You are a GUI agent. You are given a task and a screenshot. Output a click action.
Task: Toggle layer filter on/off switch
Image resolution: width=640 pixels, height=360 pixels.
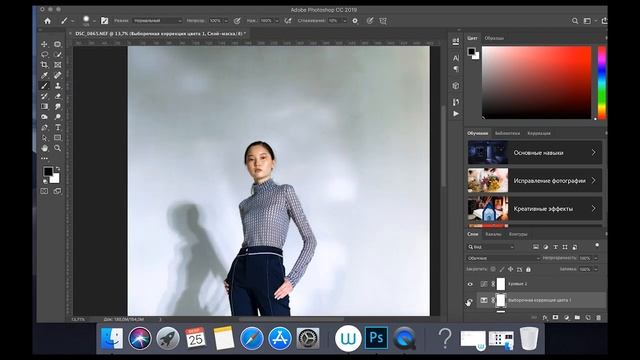pos(597,245)
